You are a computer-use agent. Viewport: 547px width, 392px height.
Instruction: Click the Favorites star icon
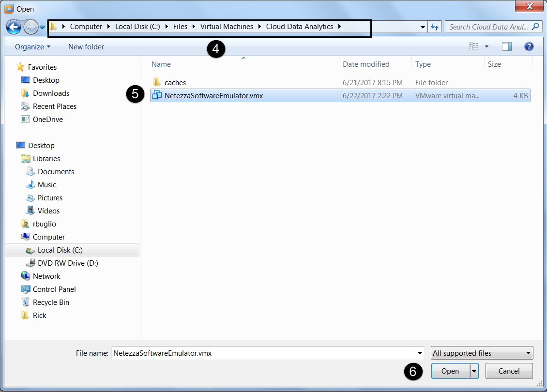click(21, 67)
